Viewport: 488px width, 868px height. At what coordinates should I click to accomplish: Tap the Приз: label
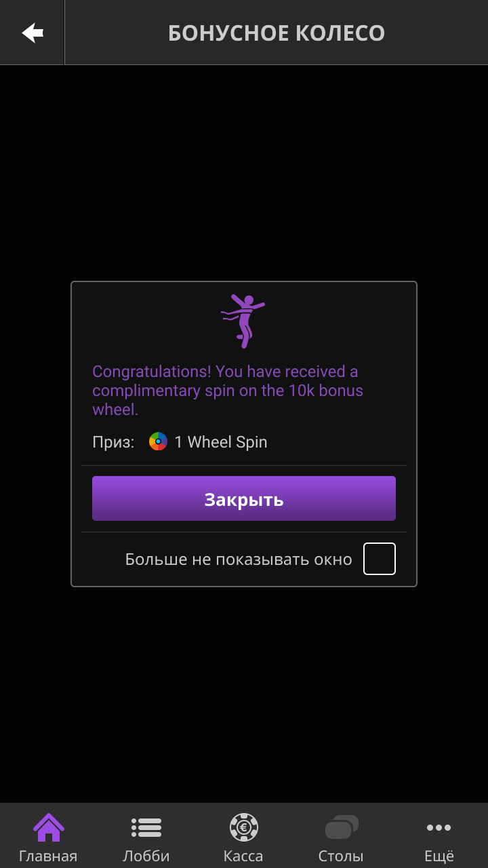click(113, 442)
